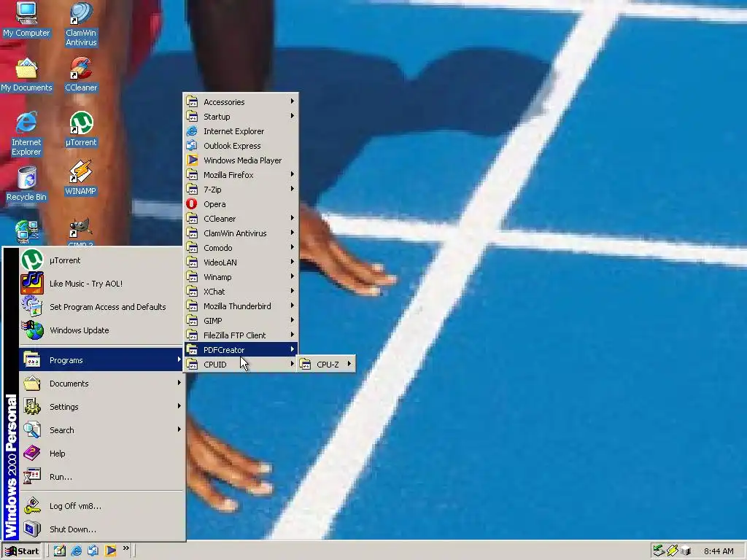Select Programs in Start menu
This screenshot has height=560, width=747.
101,360
